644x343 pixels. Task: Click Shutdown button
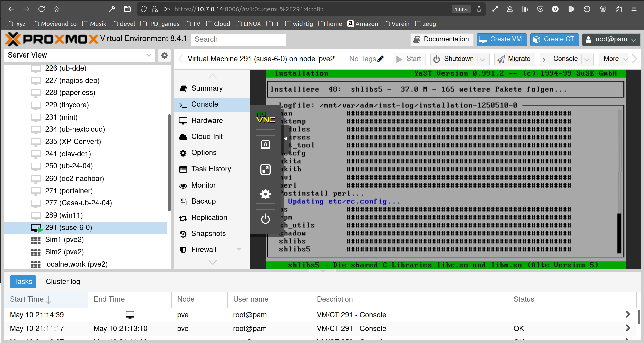(x=454, y=59)
